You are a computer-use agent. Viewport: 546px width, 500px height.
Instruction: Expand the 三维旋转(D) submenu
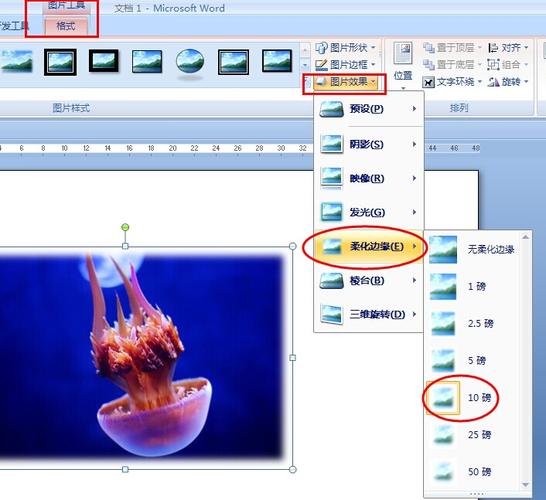[368, 314]
